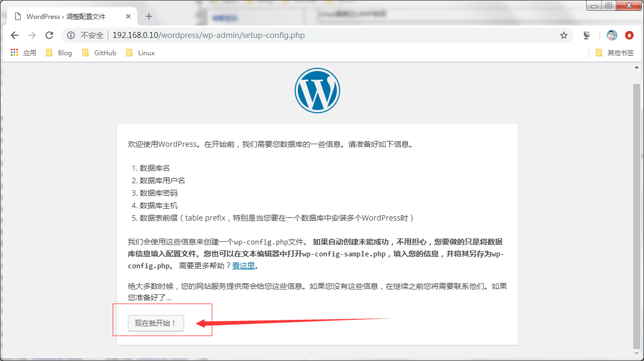The width and height of the screenshot is (644, 361).
Task: Open the 应用 apps grid shortcut
Action: [23, 53]
